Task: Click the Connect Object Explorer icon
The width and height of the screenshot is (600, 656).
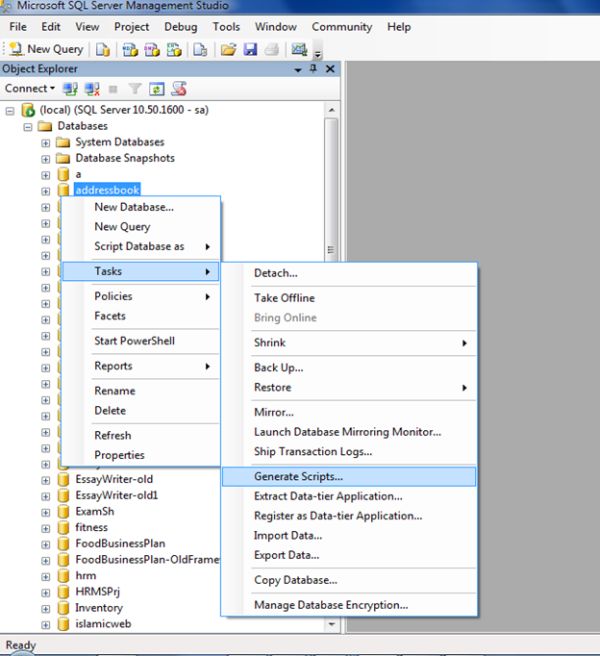Action: [70, 89]
